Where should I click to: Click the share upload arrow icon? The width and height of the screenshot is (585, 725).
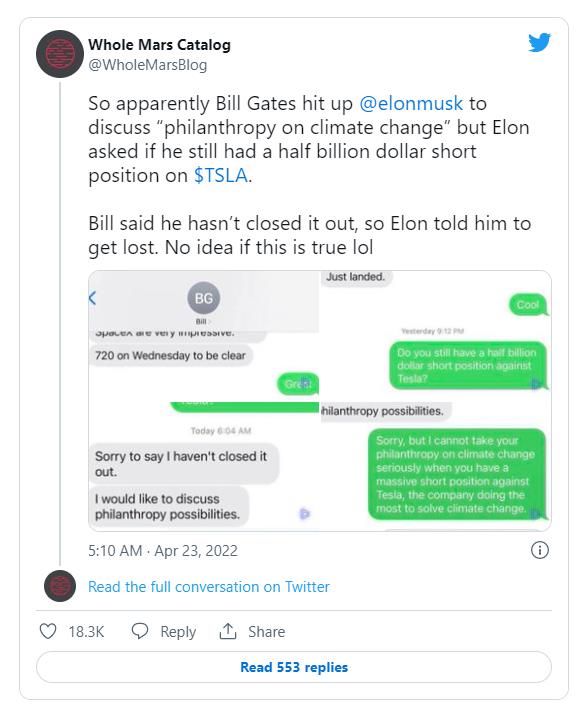pos(228,631)
